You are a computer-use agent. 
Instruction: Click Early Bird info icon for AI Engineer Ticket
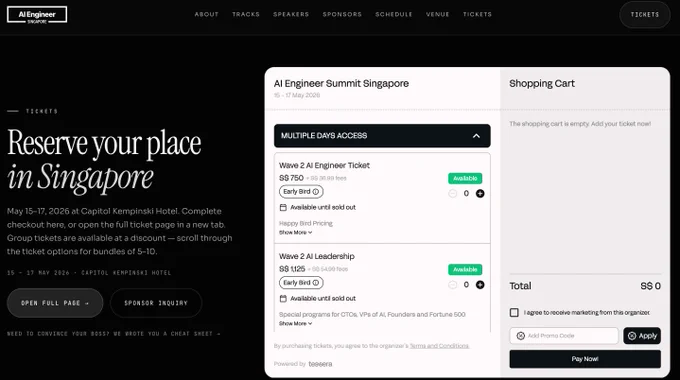pyautogui.click(x=316, y=192)
